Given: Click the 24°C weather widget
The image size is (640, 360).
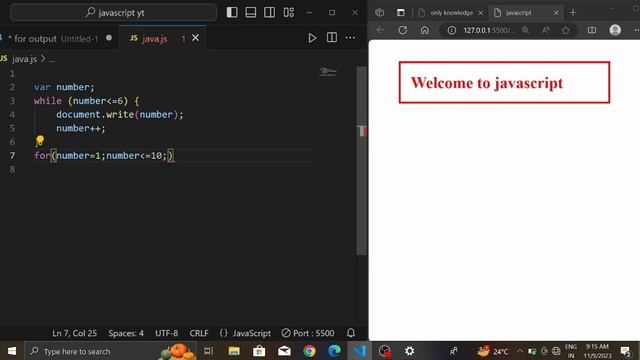Looking at the screenshot, I should pos(493,351).
